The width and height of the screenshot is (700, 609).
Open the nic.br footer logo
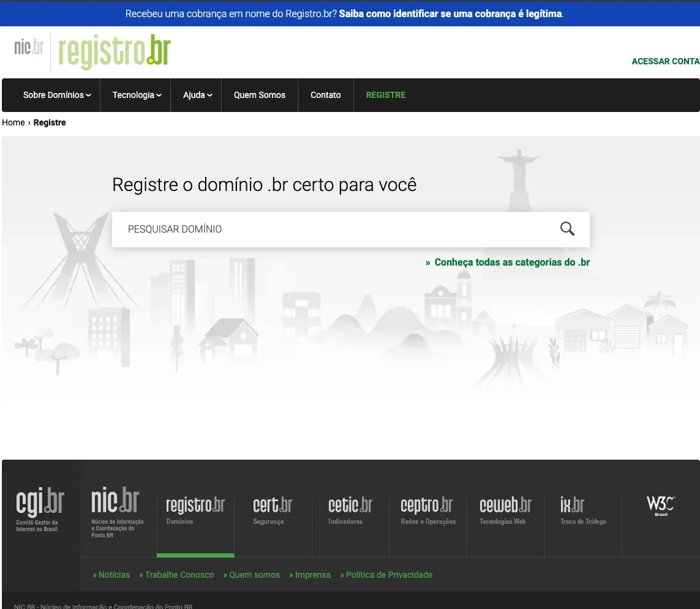[x=116, y=512]
